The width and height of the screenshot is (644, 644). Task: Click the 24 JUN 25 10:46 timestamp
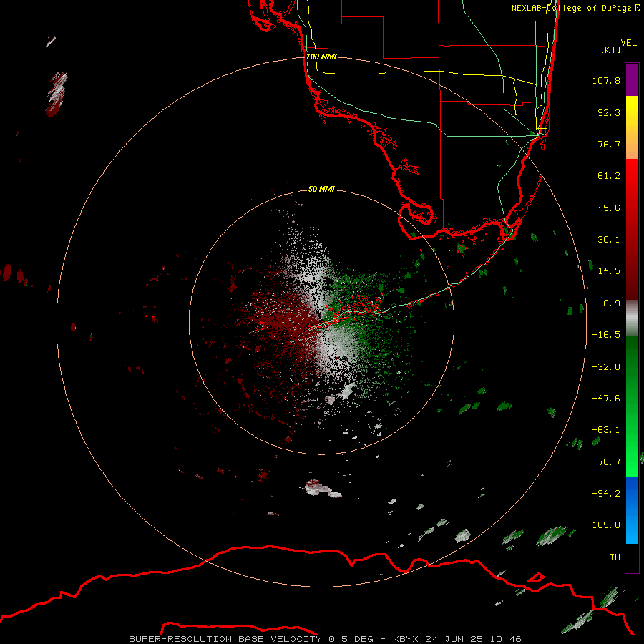pyautogui.click(x=473, y=639)
